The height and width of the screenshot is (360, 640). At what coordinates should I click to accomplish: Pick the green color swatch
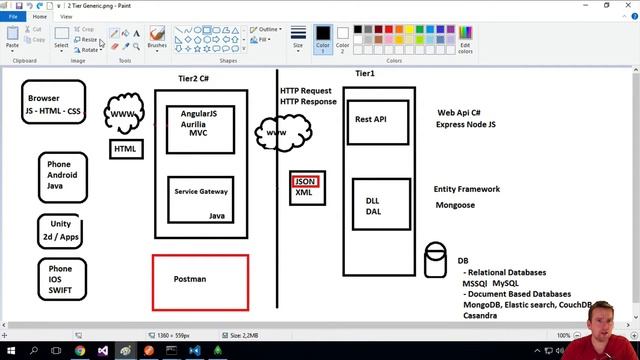pos(420,29)
